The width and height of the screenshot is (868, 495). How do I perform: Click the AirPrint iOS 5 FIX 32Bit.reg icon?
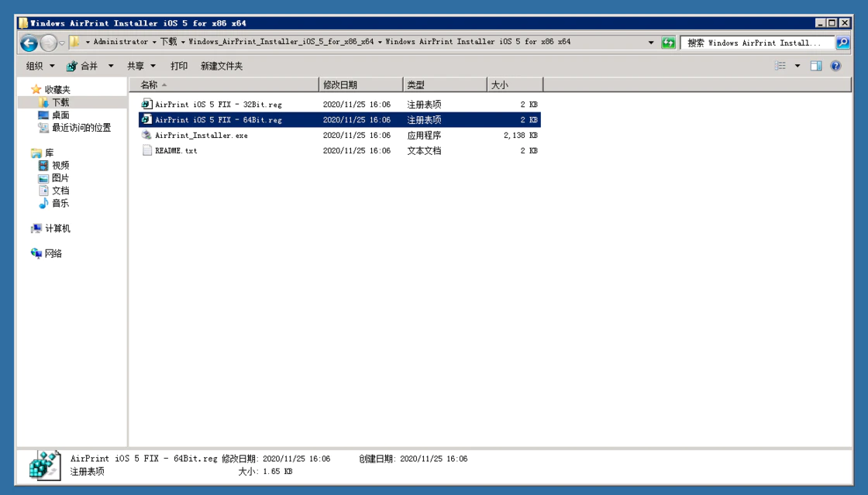coord(146,104)
